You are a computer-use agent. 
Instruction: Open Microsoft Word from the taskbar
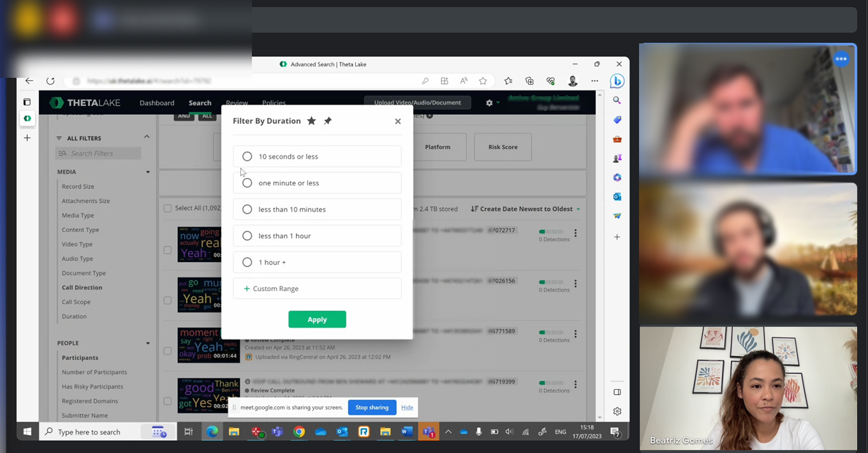(x=407, y=432)
